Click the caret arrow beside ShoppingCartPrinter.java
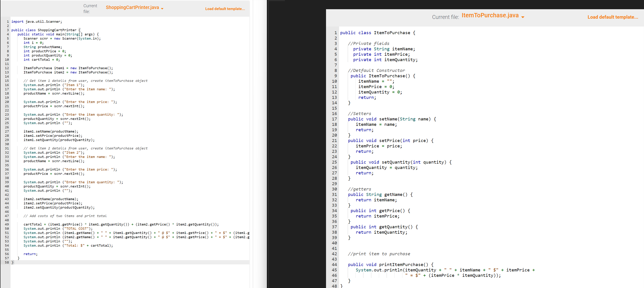644x288 pixels. click(162, 8)
